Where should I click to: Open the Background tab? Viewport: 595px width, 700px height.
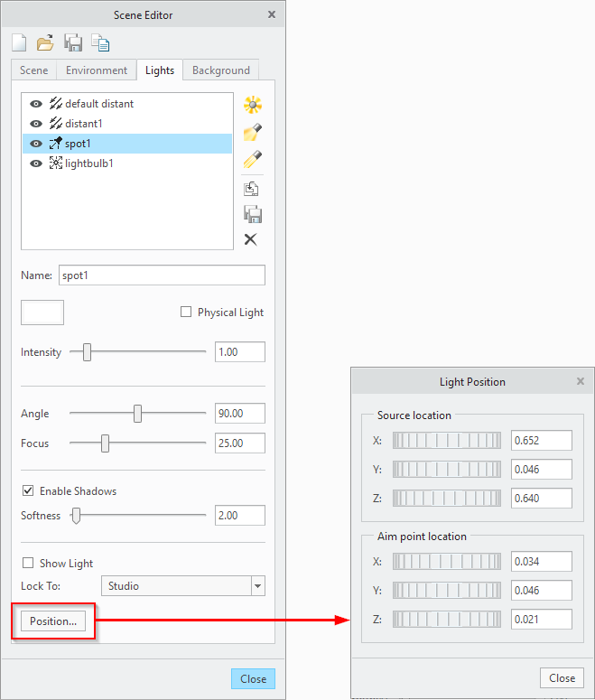pyautogui.click(x=221, y=70)
